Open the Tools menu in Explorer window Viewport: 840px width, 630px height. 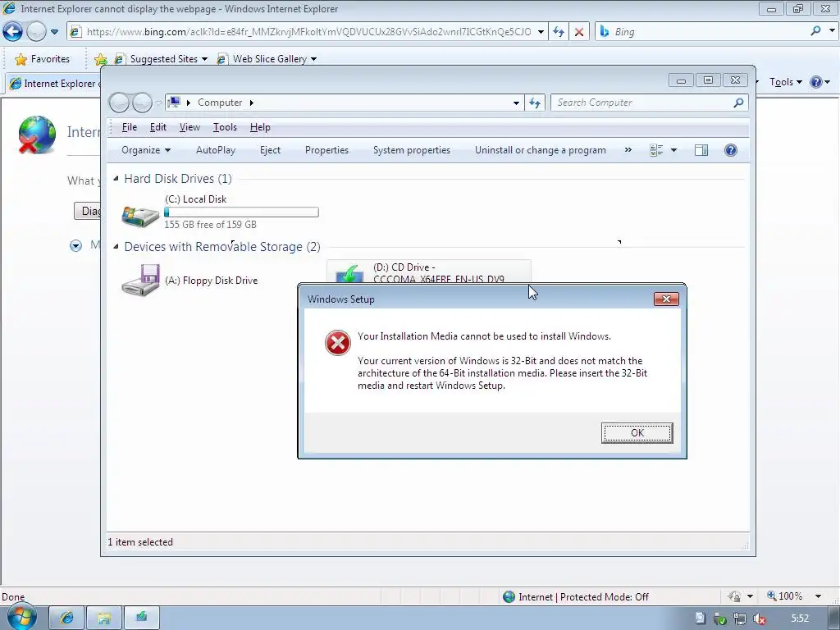225,127
